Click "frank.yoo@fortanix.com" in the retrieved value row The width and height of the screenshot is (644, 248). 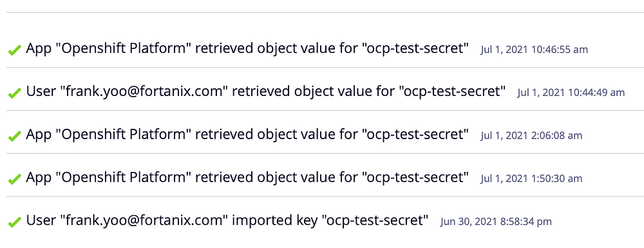pos(144,91)
